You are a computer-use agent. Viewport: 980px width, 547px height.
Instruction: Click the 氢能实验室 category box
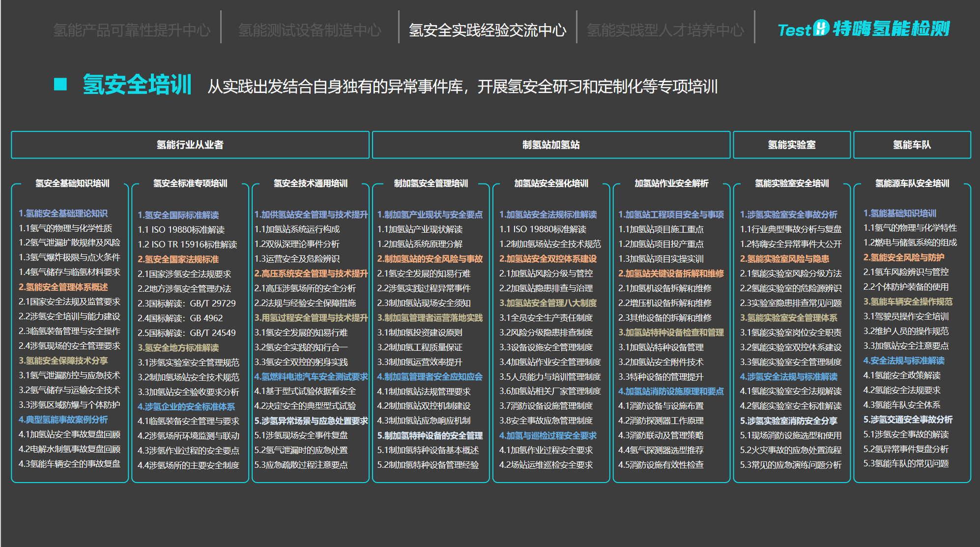(791, 145)
